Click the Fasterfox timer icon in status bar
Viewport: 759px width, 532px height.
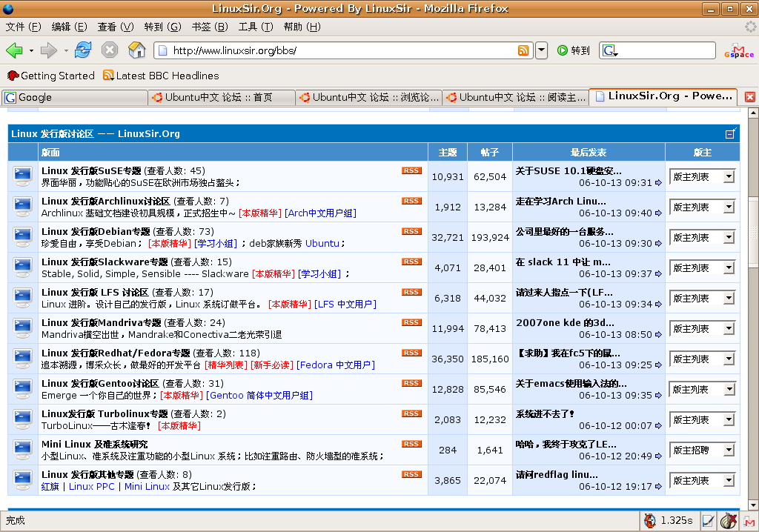point(649,521)
